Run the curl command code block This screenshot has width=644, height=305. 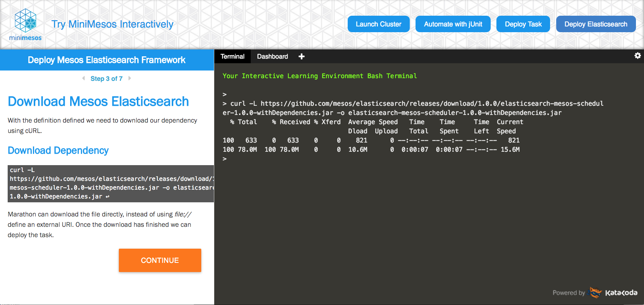[x=111, y=184]
